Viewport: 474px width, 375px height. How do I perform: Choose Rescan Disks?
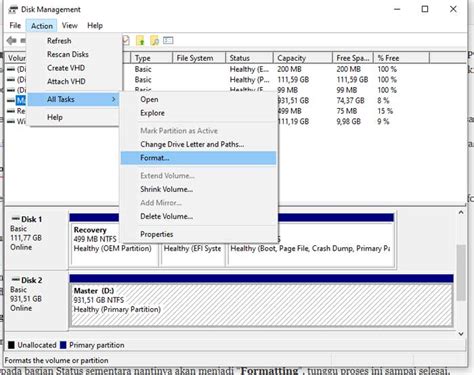pos(74,54)
